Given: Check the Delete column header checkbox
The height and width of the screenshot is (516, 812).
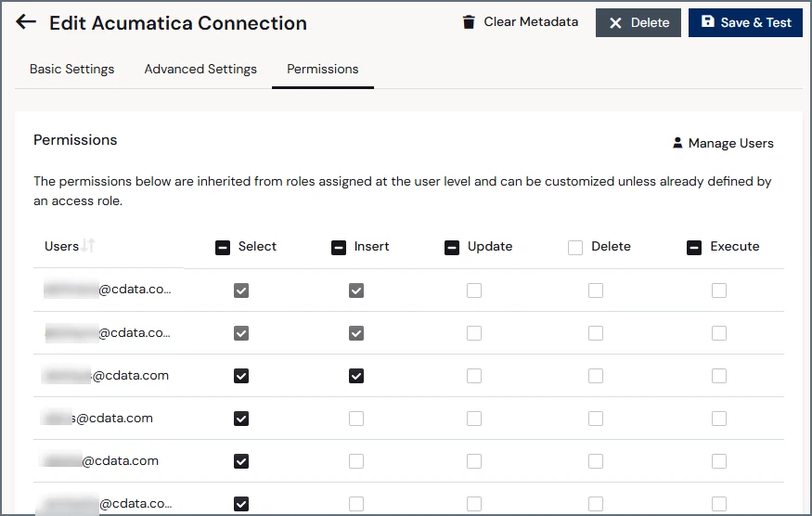Looking at the screenshot, I should pyautogui.click(x=575, y=248).
